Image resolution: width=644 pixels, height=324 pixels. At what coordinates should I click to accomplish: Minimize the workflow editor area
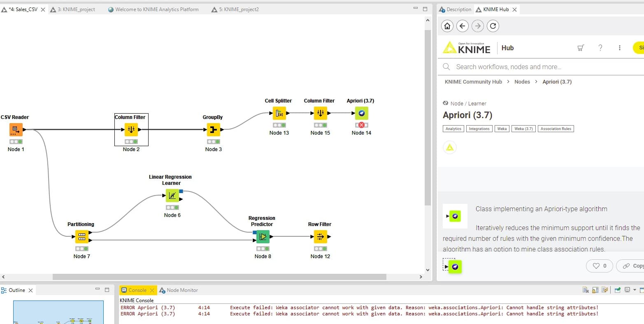[x=415, y=9]
